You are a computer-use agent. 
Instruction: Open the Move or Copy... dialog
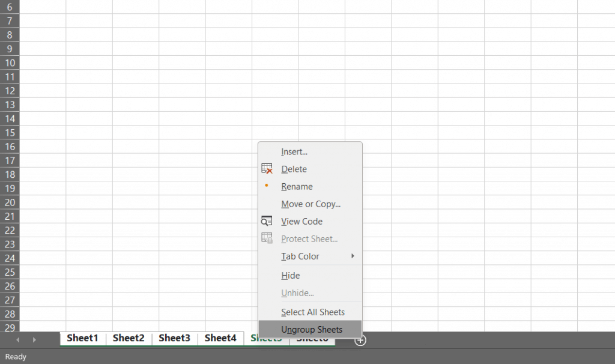tap(311, 204)
